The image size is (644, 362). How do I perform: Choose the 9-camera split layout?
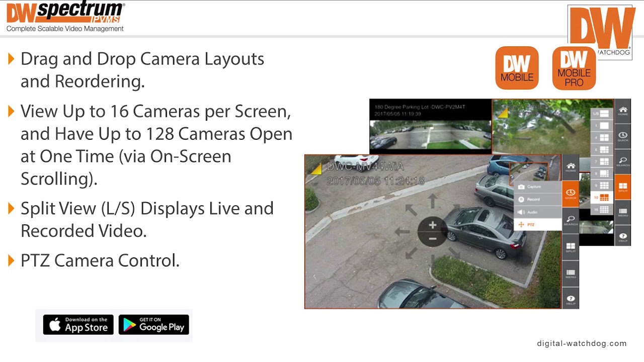601,186
